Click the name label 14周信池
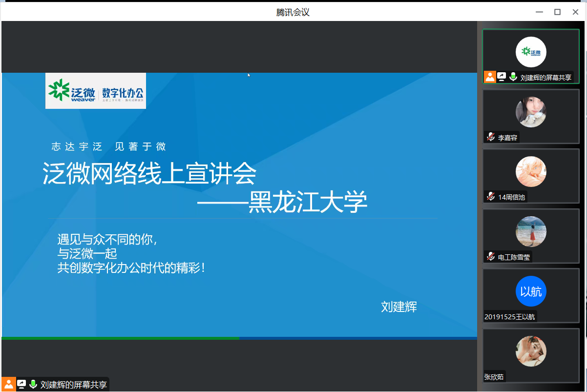Viewport: 587px width, 392px height. (511, 198)
